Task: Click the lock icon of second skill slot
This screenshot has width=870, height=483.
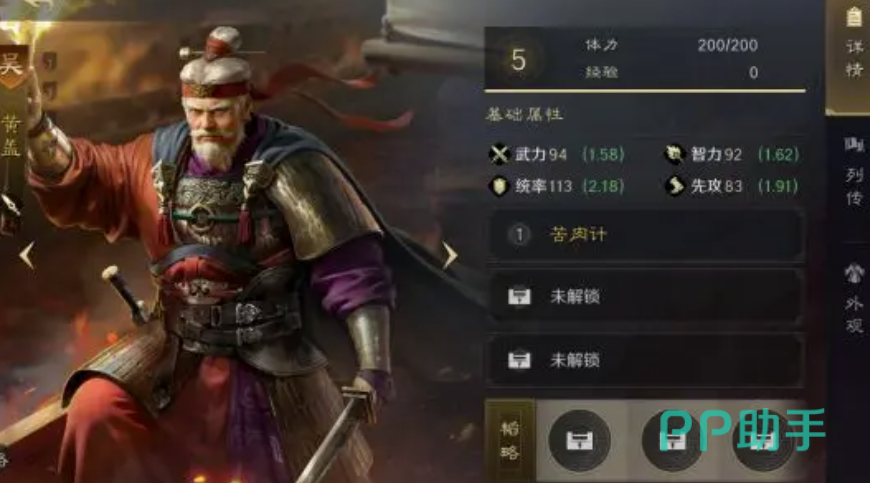Action: (519, 297)
